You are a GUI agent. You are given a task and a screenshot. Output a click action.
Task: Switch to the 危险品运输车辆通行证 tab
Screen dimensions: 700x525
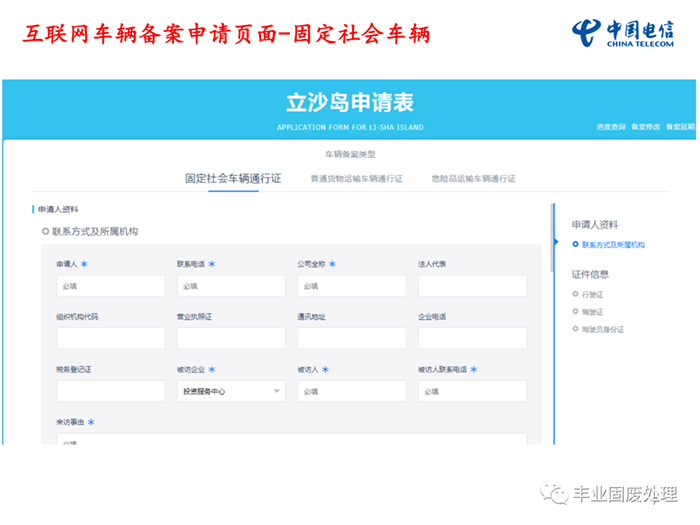tap(473, 179)
